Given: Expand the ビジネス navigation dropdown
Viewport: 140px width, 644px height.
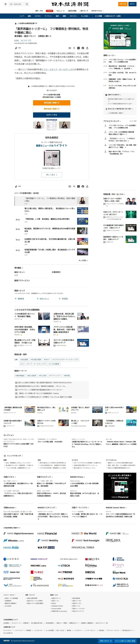Looking at the screenshot, I should [38, 16].
